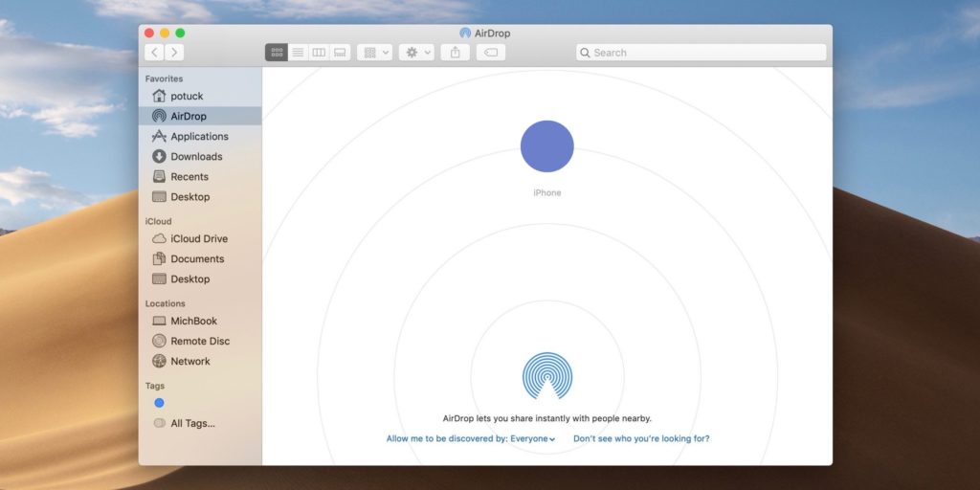Switch to column view
Viewport: 980px width, 490px height.
pos(319,53)
